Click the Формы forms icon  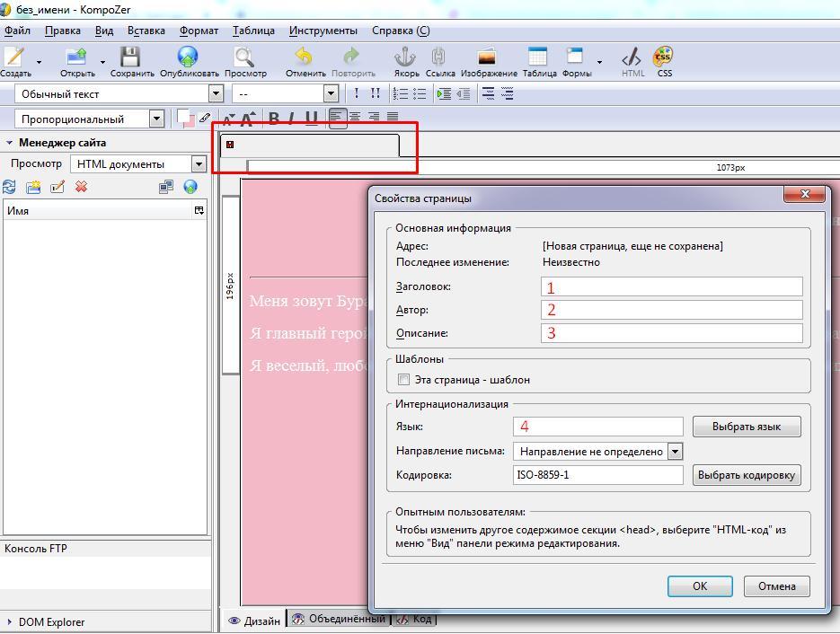tap(575, 57)
